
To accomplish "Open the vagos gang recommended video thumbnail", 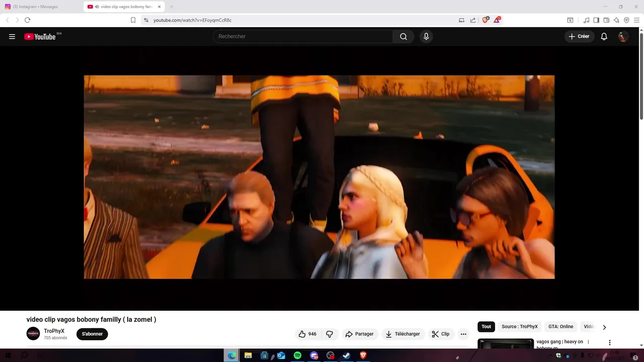I will [x=506, y=344].
